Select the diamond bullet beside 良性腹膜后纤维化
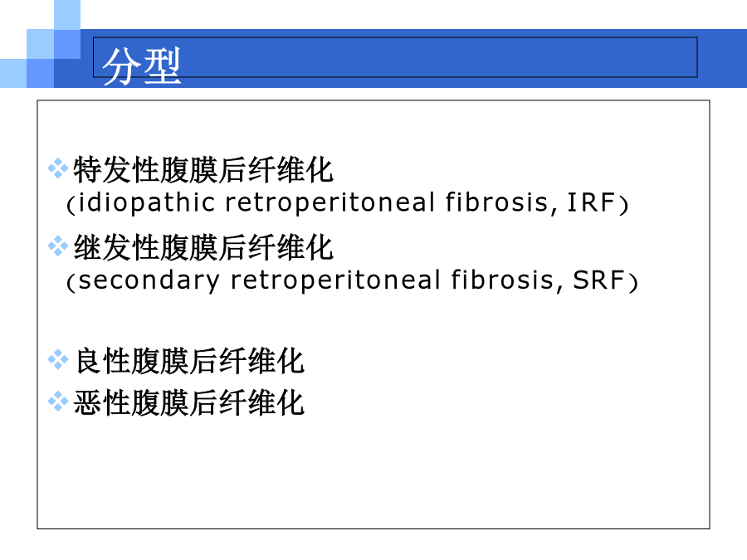This screenshot has width=747, height=560. pyautogui.click(x=57, y=360)
